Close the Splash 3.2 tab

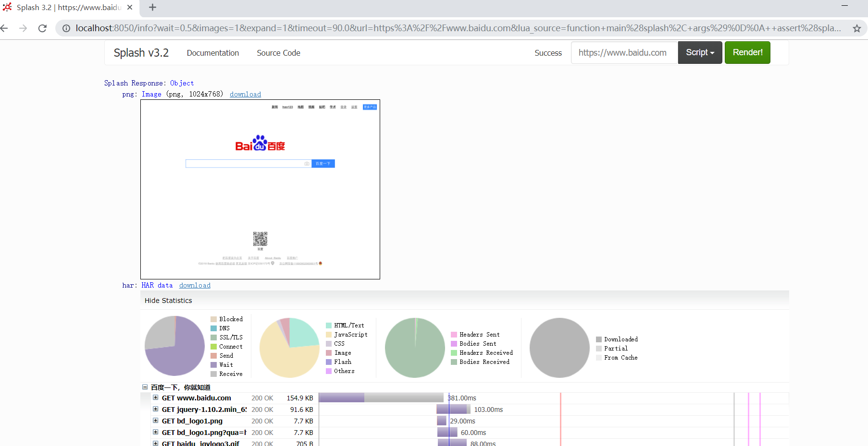point(130,7)
